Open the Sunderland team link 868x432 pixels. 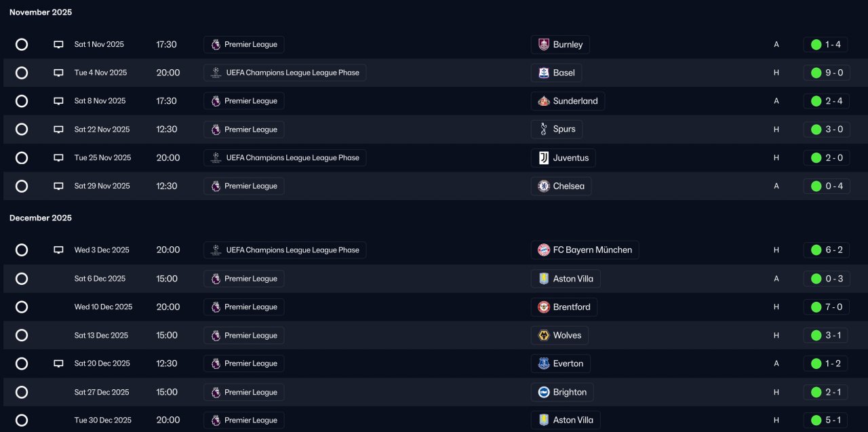click(x=575, y=101)
